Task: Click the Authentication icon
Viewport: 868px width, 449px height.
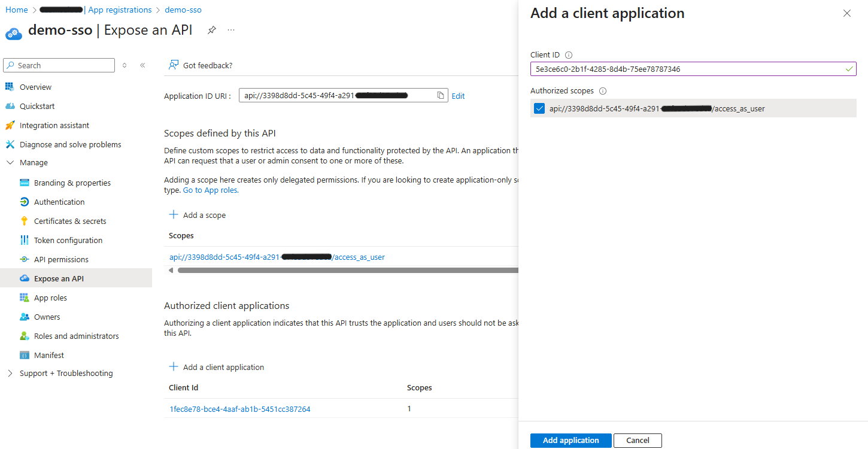Action: click(24, 202)
